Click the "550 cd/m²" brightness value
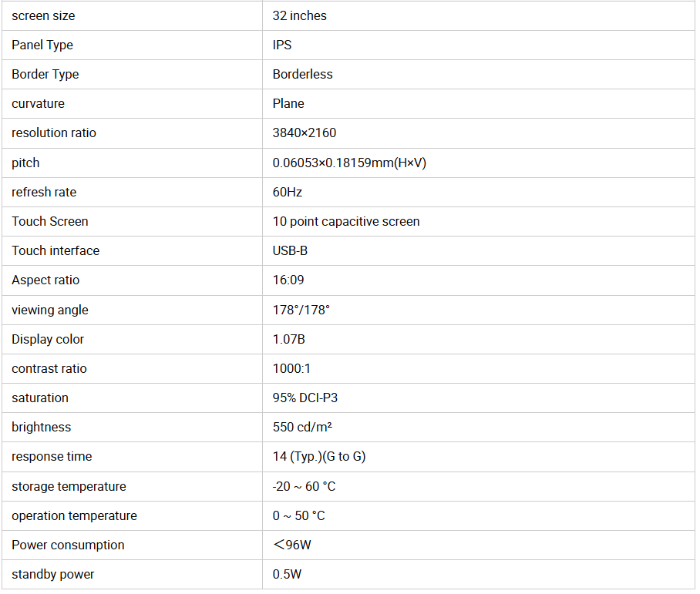Image resolution: width=700 pixels, height=594 pixels. pos(302,427)
